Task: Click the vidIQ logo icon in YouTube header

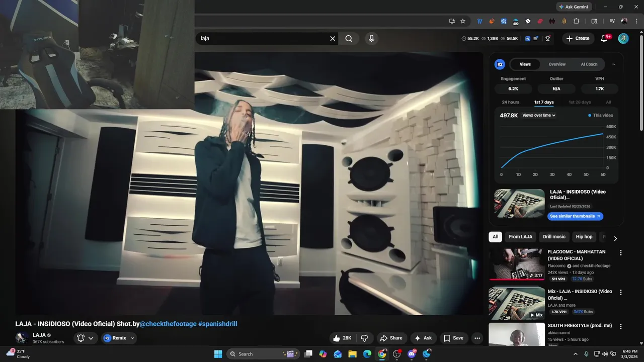Action: point(528,38)
